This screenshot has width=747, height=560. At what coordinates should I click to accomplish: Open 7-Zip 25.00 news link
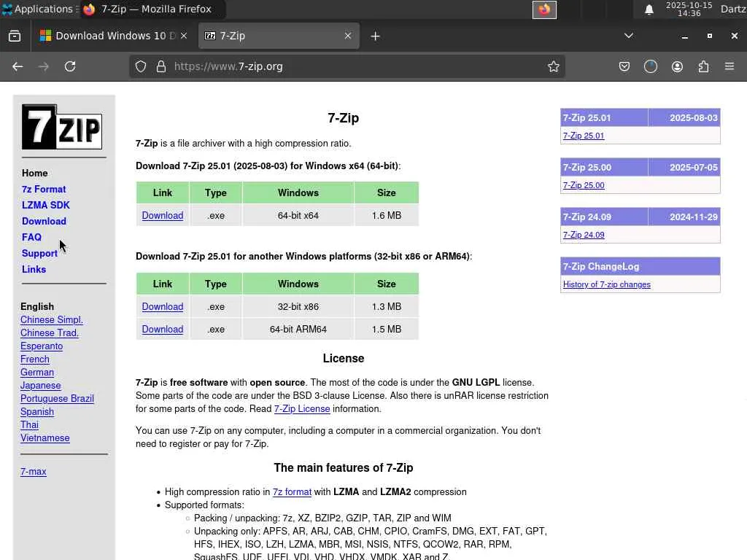(584, 185)
